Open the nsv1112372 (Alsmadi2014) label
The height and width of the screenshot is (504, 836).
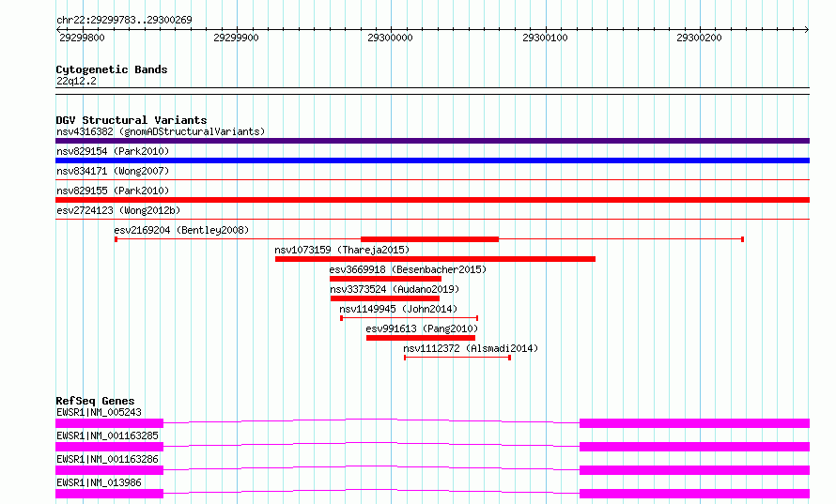click(x=471, y=348)
